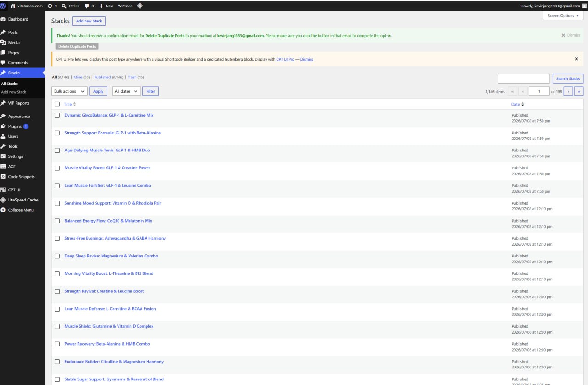
Task: Open the Bulk actions dropdown
Action: [69, 91]
